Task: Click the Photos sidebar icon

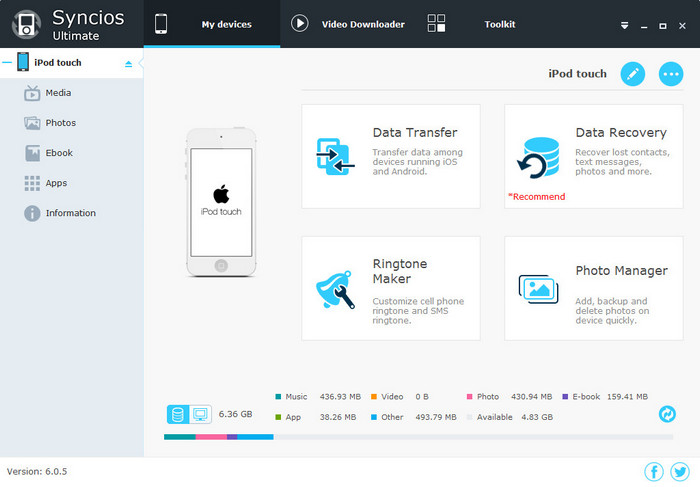Action: 32,123
